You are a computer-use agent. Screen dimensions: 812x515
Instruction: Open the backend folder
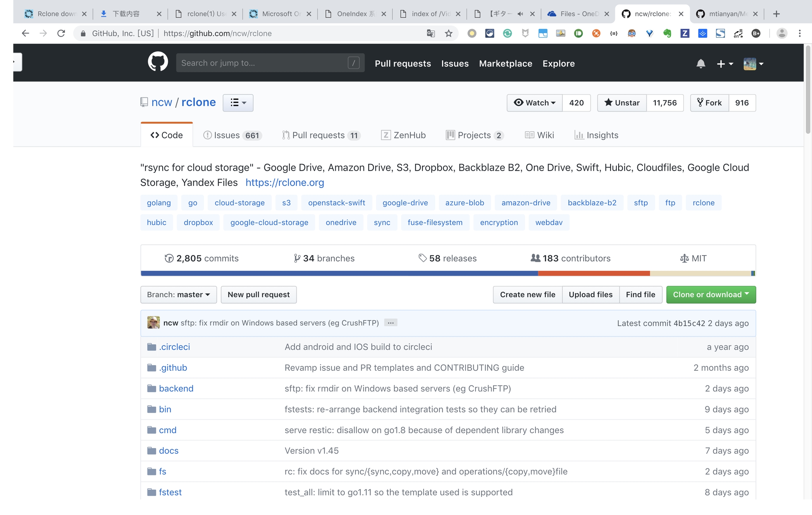coord(176,388)
